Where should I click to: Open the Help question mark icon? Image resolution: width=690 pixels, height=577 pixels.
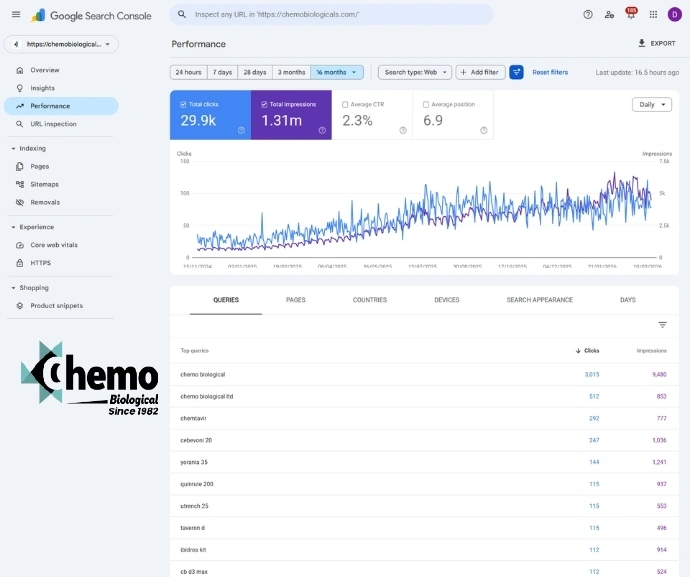pos(588,15)
